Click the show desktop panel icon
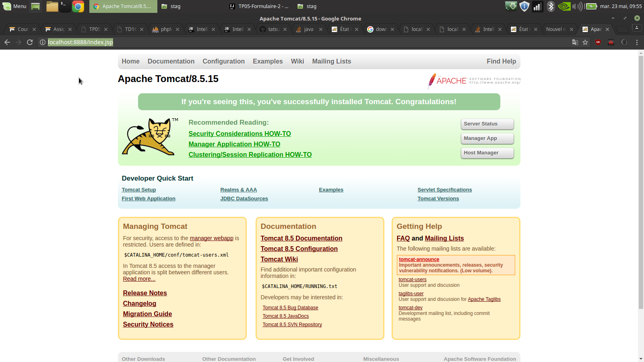 coord(35,6)
